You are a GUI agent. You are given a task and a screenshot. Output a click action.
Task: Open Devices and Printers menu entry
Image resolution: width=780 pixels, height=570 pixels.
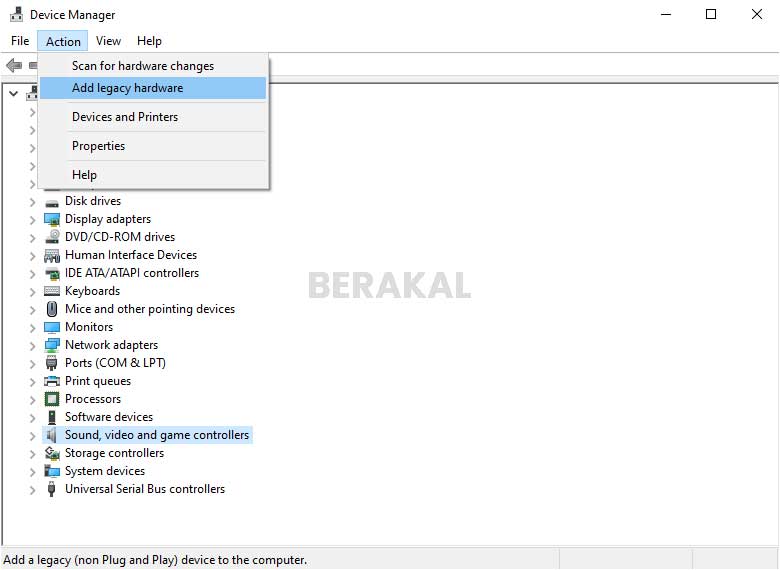click(124, 117)
